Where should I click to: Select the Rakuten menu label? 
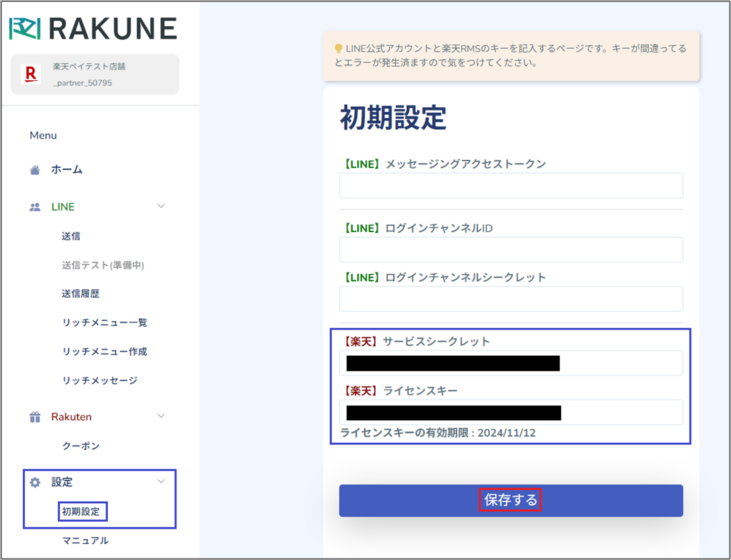tap(72, 417)
